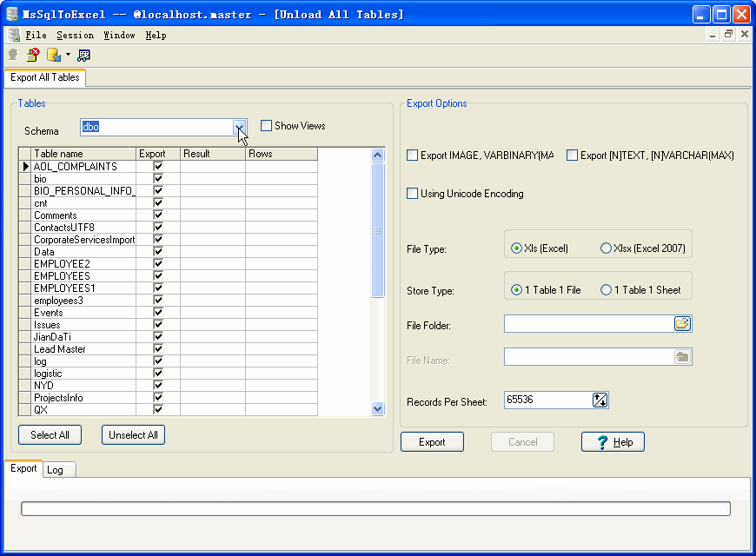756x556 pixels.
Task: Click the connect session toolbar icon
Action: (x=14, y=55)
